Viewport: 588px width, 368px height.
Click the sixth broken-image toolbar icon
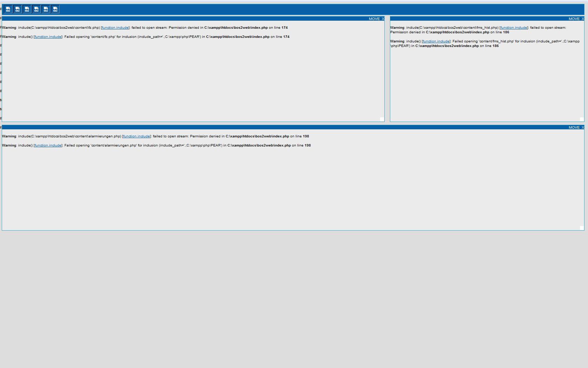(x=55, y=9)
